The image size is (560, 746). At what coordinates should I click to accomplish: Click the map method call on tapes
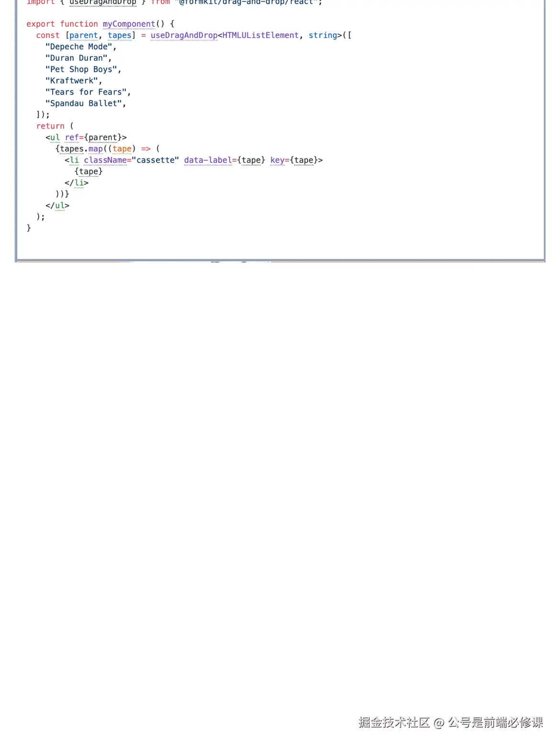pos(95,149)
